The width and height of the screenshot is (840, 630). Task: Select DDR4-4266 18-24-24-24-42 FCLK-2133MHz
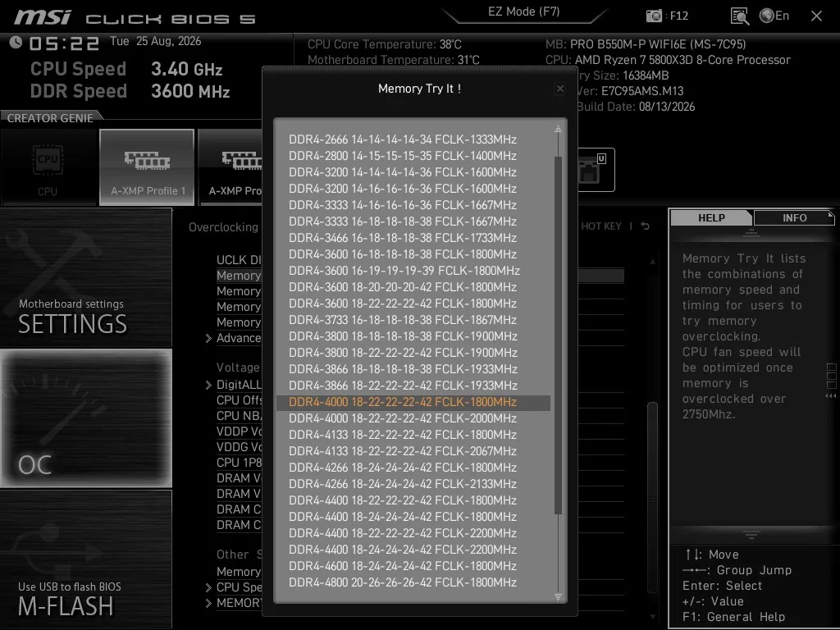pyautogui.click(x=402, y=484)
